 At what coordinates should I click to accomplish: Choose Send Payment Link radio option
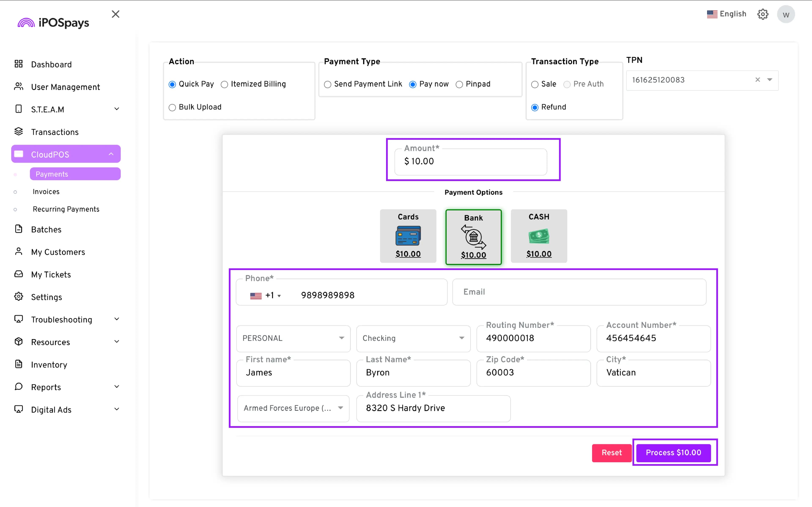click(328, 84)
